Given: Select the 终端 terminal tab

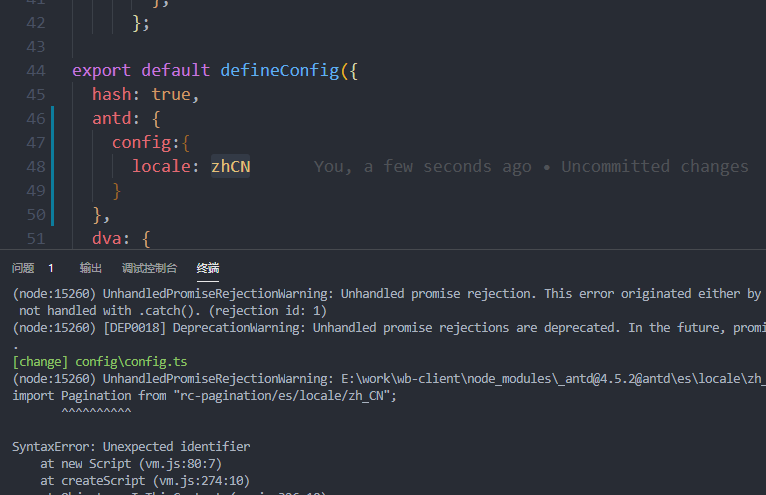Looking at the screenshot, I should click(208, 268).
